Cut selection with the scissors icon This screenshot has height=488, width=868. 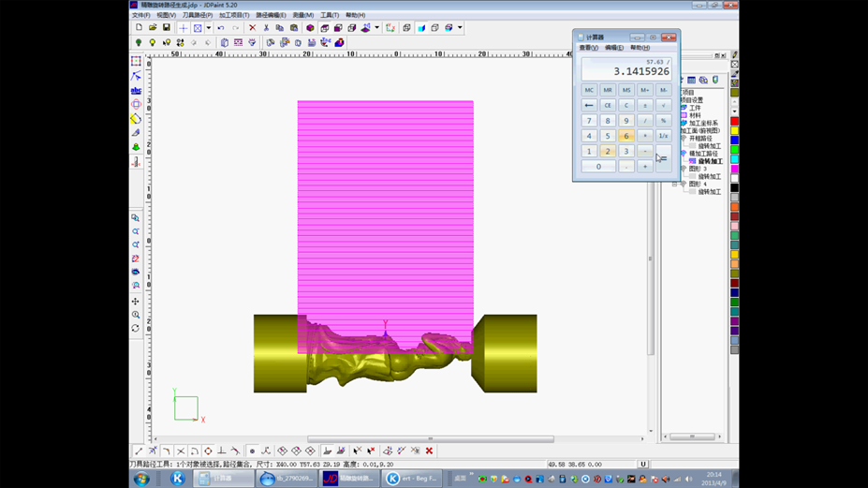tap(266, 28)
